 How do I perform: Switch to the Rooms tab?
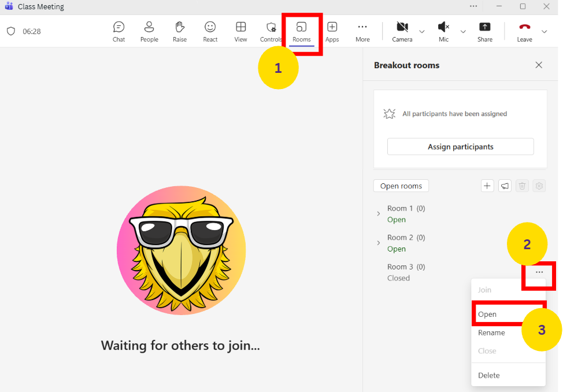pos(301,31)
